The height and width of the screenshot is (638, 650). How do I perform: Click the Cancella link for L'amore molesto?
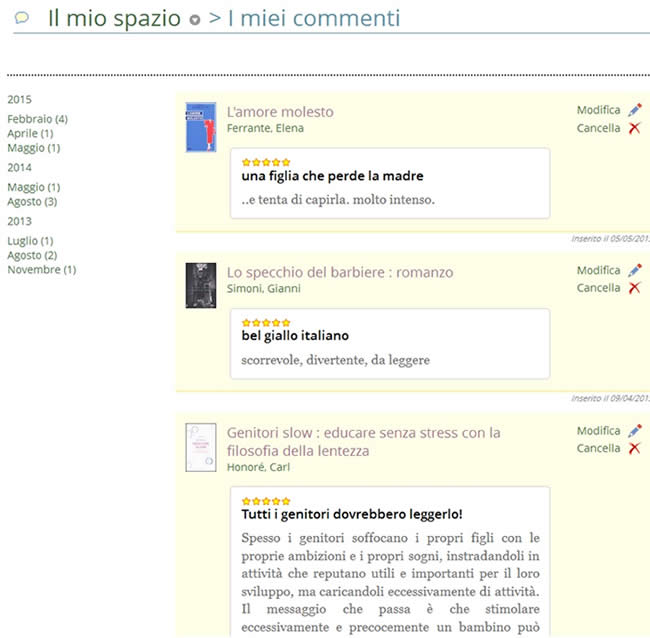click(598, 128)
